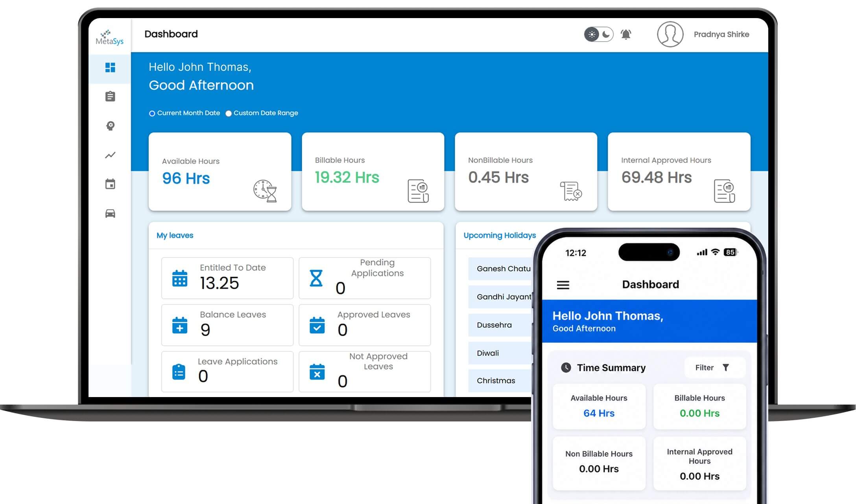This screenshot has height=504, width=856.
Task: Select the Dussehra holiday row
Action: (500, 325)
